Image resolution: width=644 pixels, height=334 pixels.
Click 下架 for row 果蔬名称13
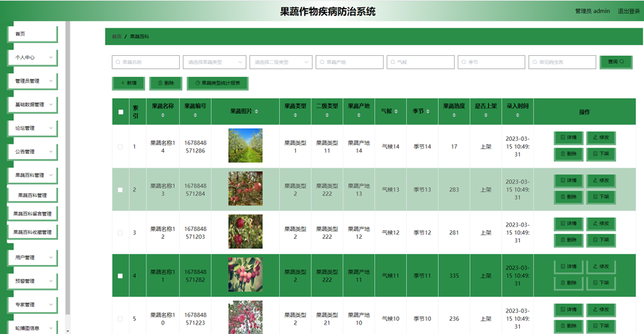pos(601,197)
